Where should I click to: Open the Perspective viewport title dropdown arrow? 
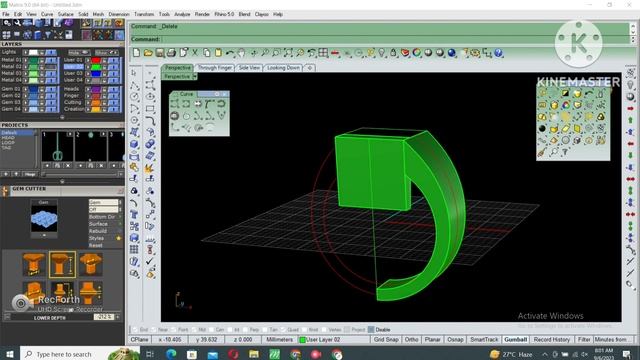195,76
